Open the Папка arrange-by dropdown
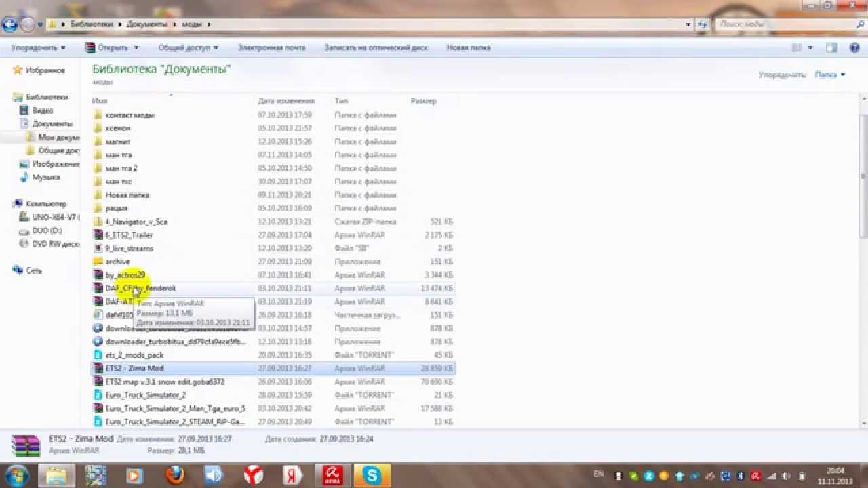Viewport: 868px width, 488px height. point(831,75)
